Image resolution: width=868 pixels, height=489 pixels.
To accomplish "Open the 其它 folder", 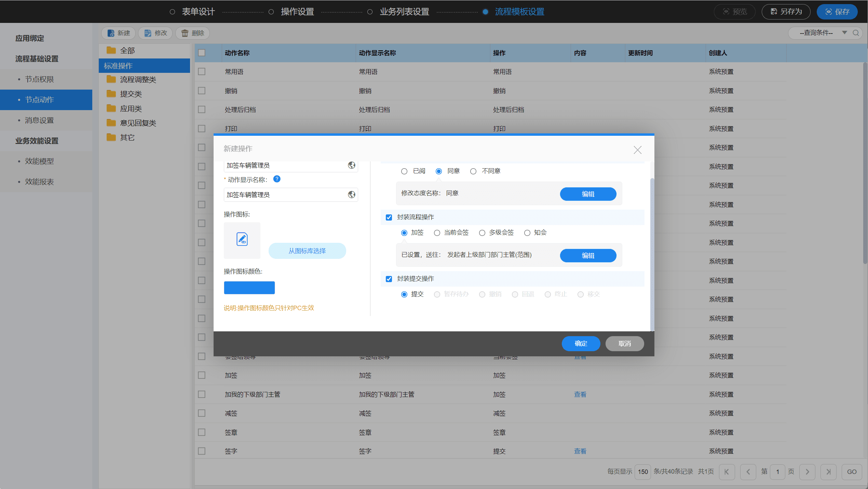I will [x=120, y=137].
